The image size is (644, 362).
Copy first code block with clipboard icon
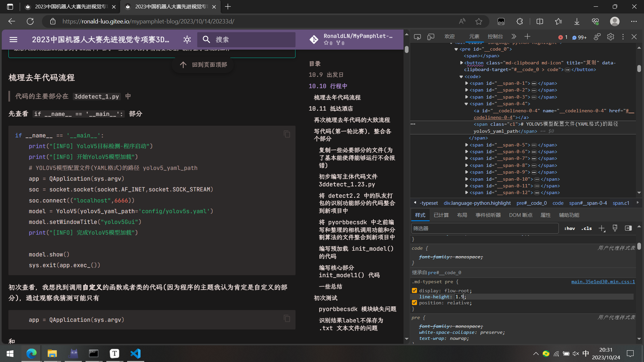[x=287, y=134]
